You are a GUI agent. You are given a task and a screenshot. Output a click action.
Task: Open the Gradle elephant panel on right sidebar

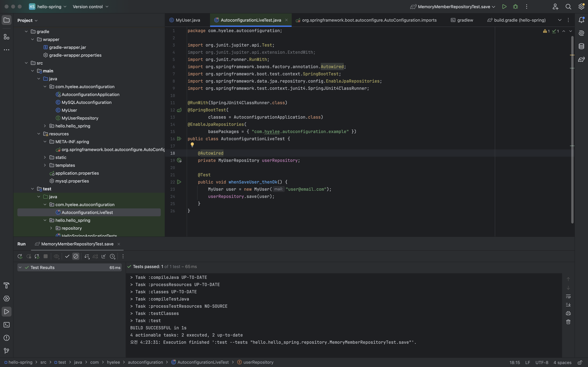coord(581,59)
